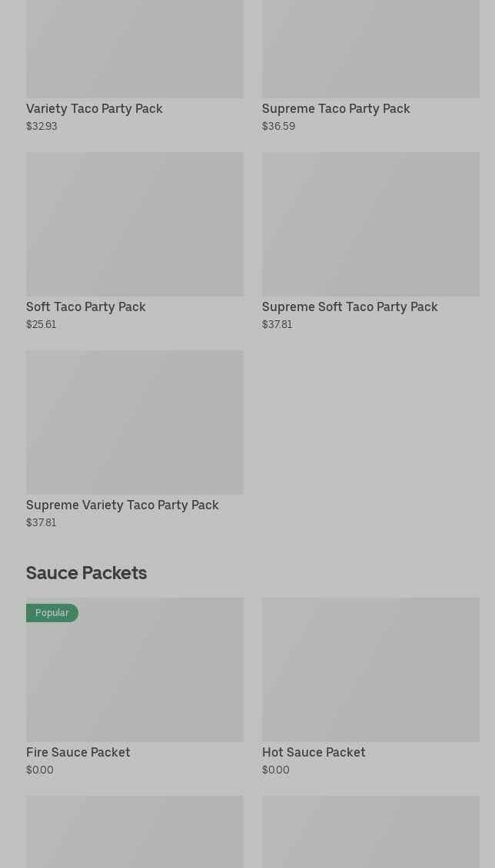Viewport: 495px width, 868px height.
Task: Open the Variety Taco Party Pack image
Action: (x=135, y=48)
